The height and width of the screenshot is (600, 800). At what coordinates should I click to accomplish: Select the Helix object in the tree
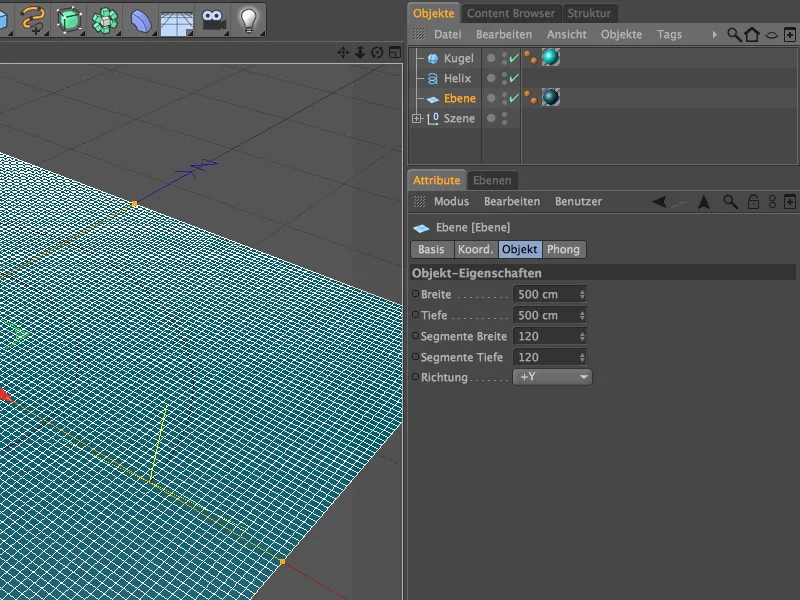(457, 78)
